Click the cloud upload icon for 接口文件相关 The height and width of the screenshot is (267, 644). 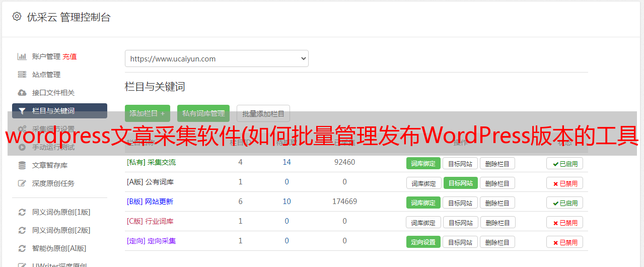[x=22, y=93]
